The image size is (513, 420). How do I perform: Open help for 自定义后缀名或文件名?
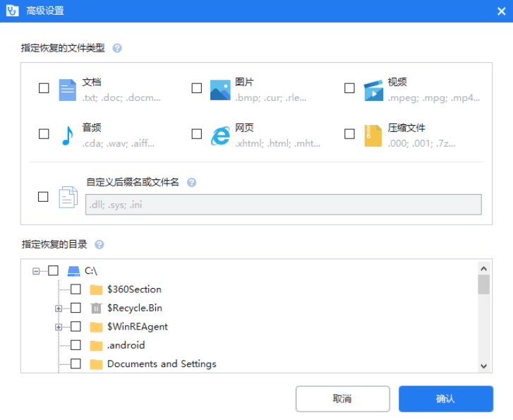(x=191, y=182)
